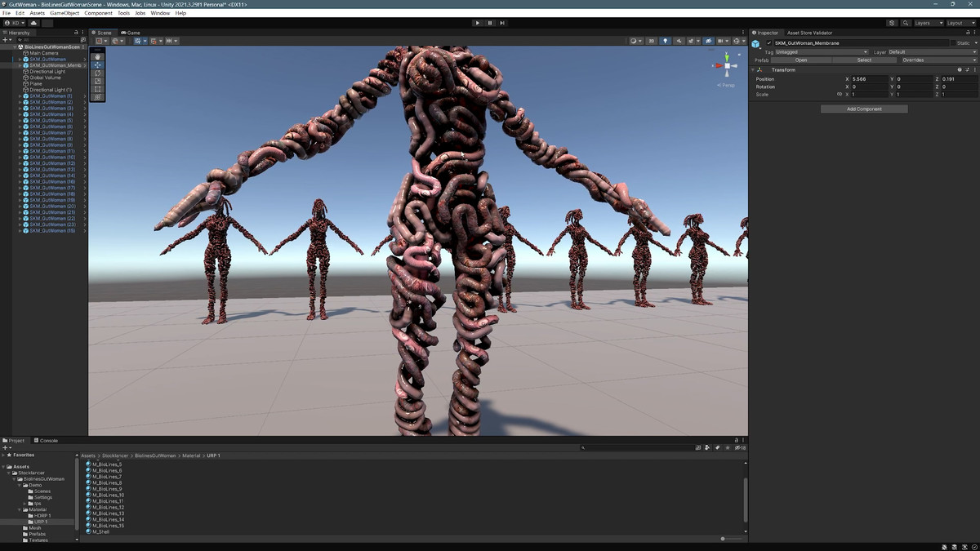This screenshot has width=980, height=551.
Task: Select the Hand tool in scene overlay
Action: (x=98, y=56)
